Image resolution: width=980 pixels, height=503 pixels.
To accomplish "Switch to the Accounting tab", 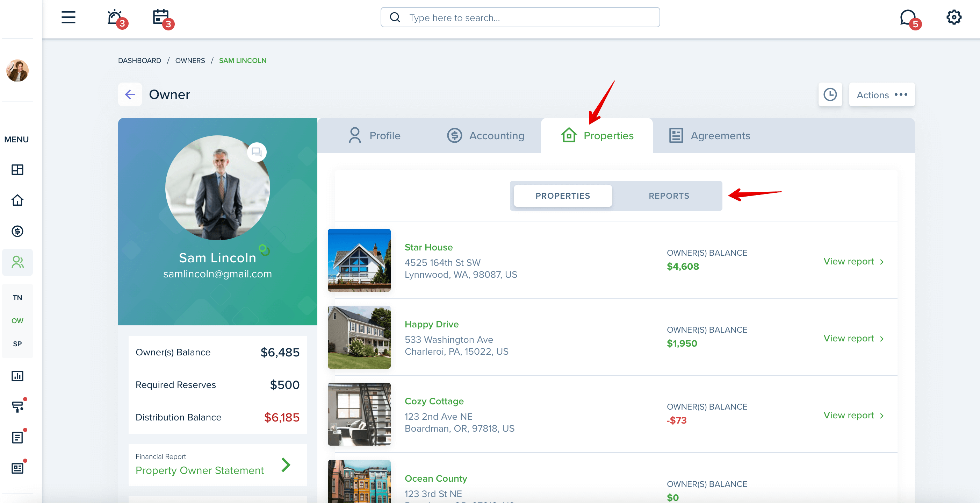I will 485,136.
